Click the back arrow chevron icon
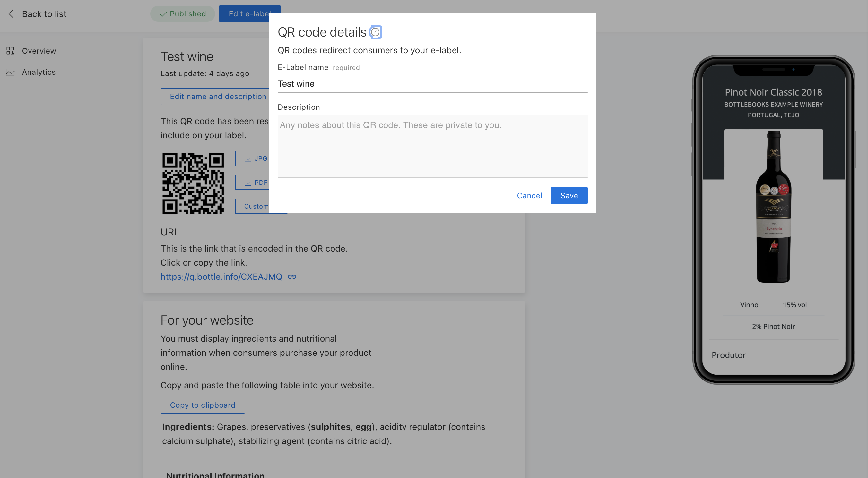This screenshot has height=478, width=868. 11,14
